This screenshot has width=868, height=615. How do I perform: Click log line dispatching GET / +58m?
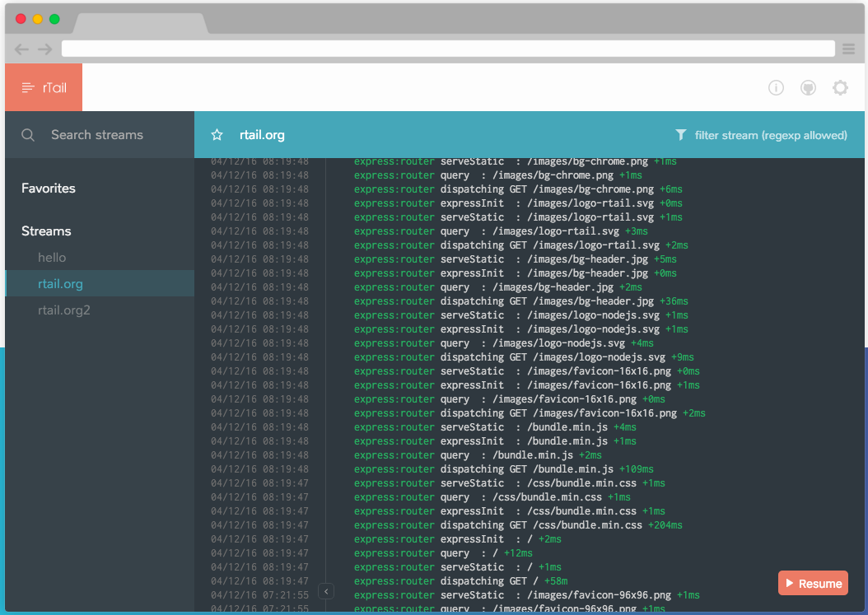coord(460,580)
